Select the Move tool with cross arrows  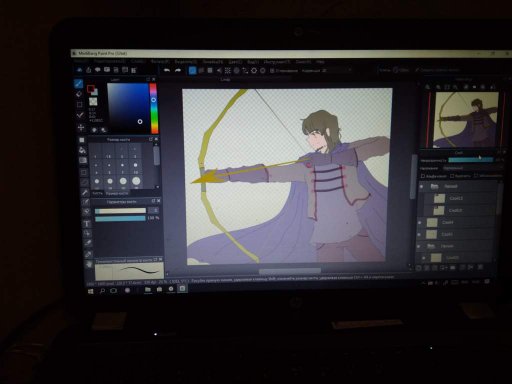[80, 127]
